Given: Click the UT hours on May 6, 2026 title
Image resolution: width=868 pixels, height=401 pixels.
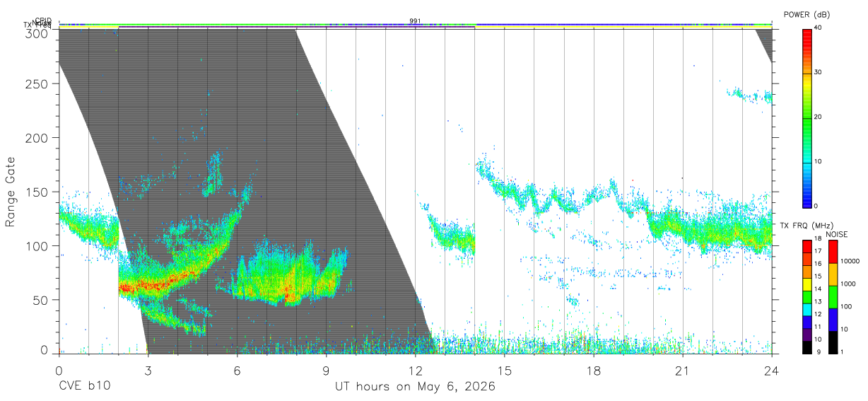Looking at the screenshot, I should coord(415,387).
